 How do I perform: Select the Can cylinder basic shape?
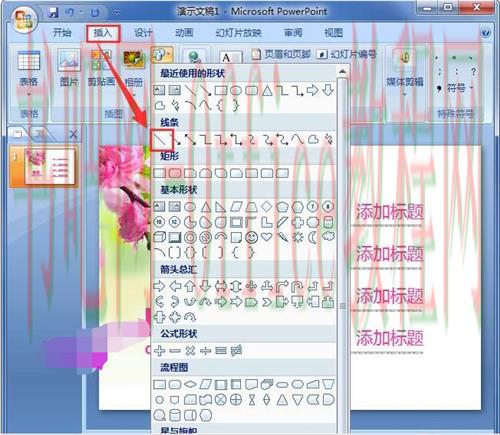coord(329,222)
